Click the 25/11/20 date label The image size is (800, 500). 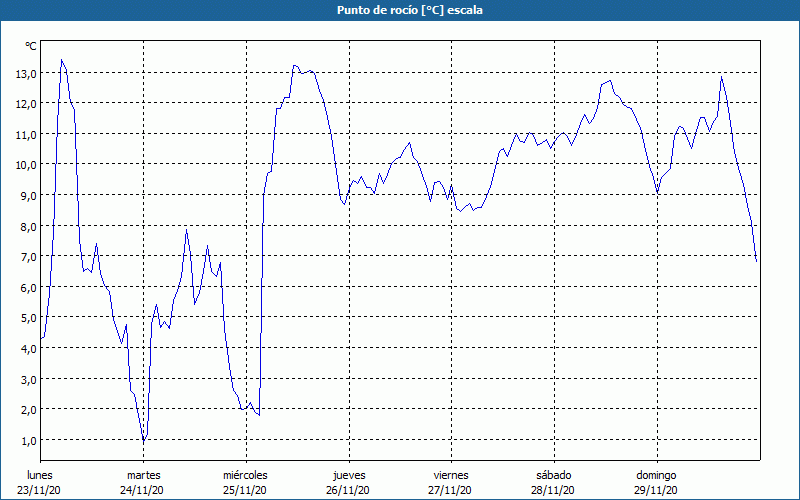[245, 490]
